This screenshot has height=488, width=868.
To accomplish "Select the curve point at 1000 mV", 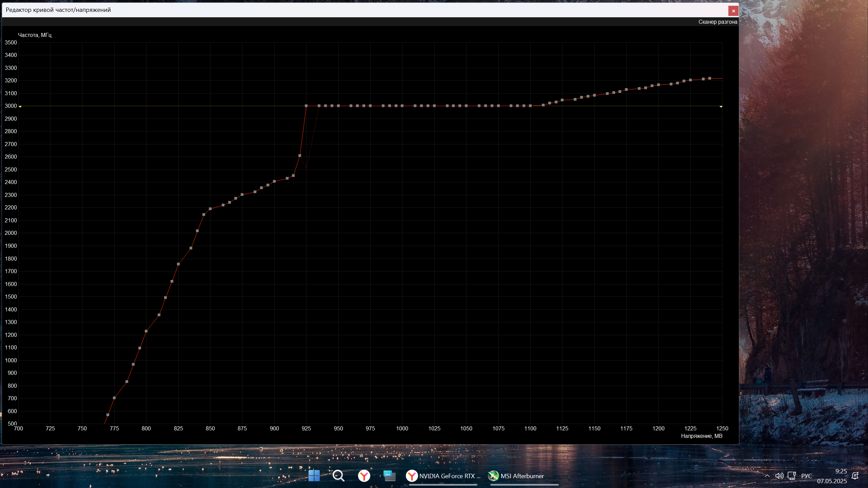I will tap(402, 106).
